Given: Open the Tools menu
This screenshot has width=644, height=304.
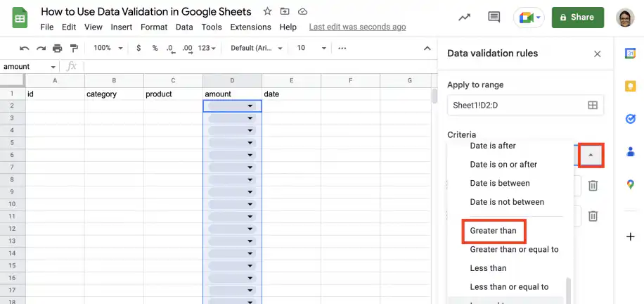Looking at the screenshot, I should coord(212,27).
